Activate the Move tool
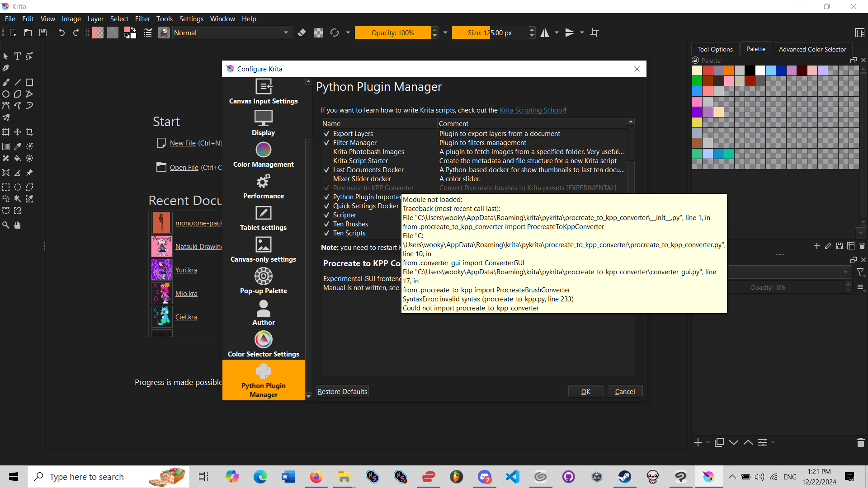 (x=18, y=132)
